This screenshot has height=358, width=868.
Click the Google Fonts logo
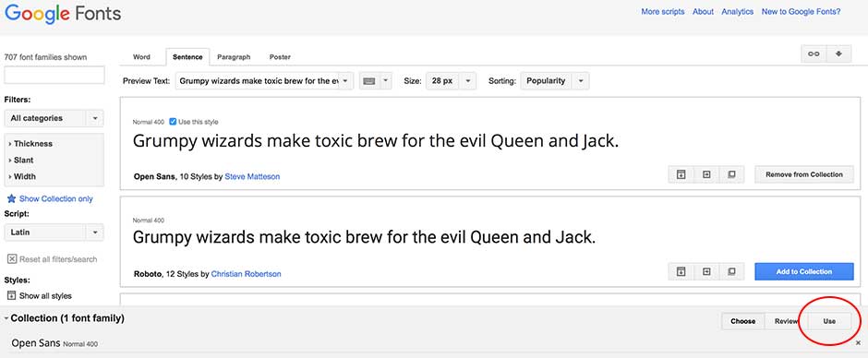click(x=63, y=13)
